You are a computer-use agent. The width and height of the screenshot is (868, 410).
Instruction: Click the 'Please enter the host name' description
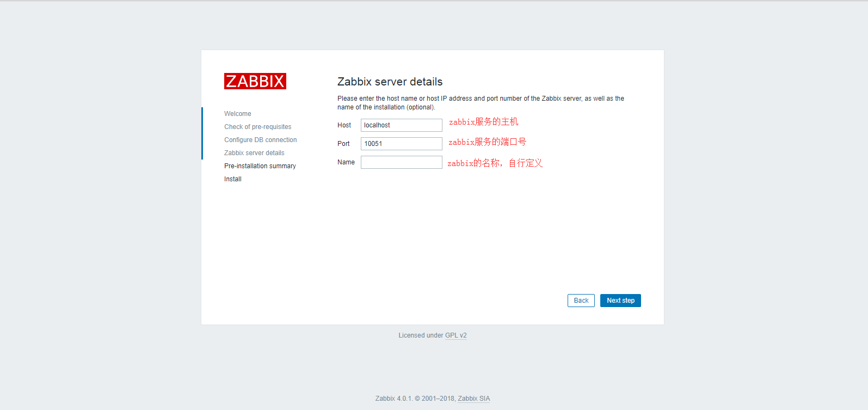pyautogui.click(x=481, y=103)
